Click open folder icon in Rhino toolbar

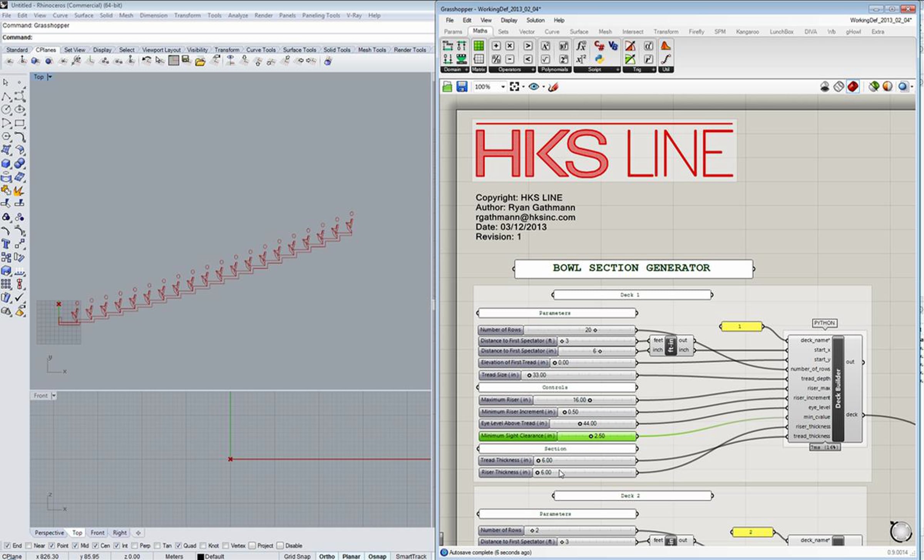tap(200, 62)
